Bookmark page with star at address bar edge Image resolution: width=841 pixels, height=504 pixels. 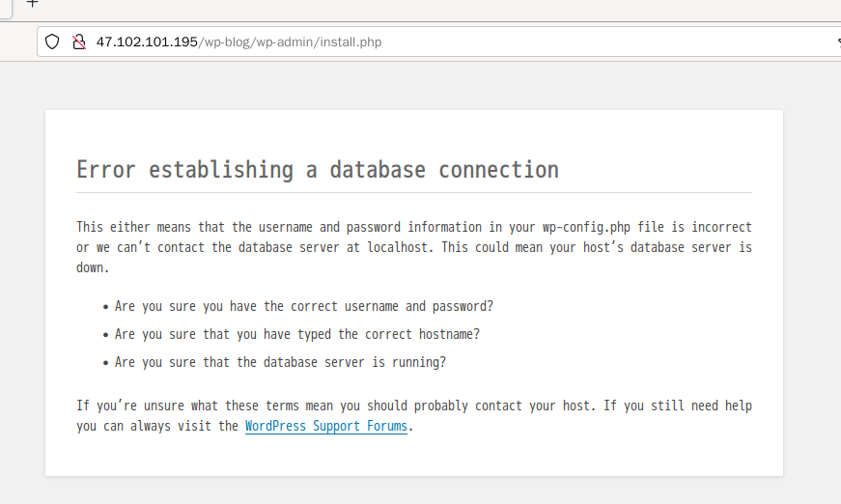pyautogui.click(x=838, y=42)
